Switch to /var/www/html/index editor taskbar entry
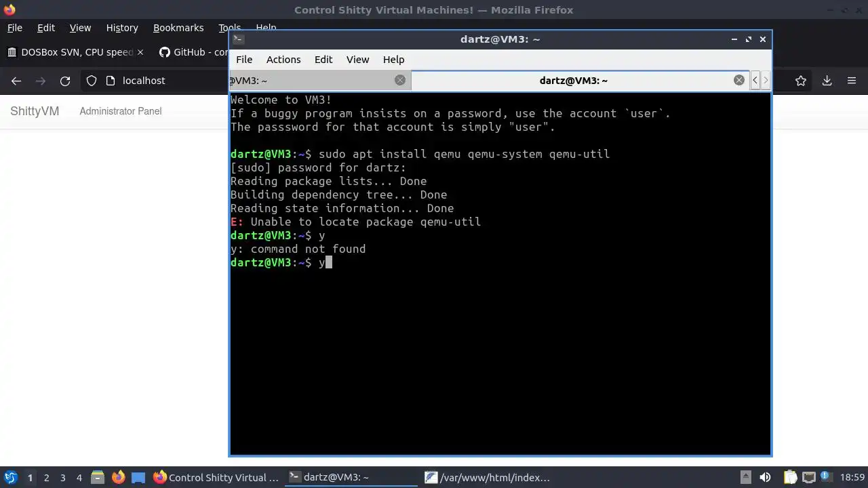Image resolution: width=868 pixels, height=488 pixels. 488,477
